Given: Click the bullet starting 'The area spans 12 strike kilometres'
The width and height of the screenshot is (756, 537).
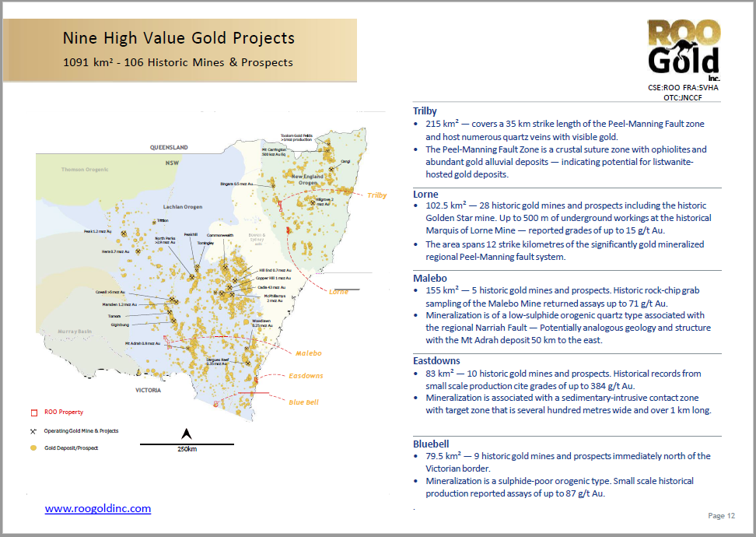Looking at the screenshot, I should 565,251.
